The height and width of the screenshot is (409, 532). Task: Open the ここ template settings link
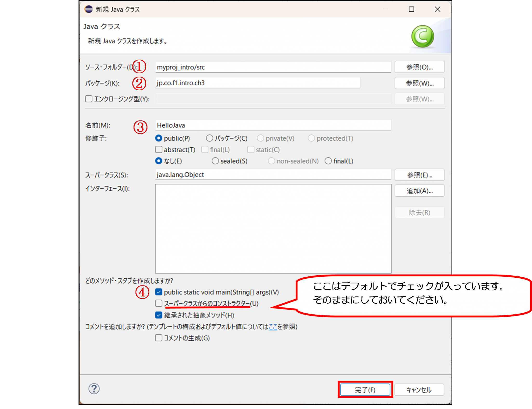273,327
